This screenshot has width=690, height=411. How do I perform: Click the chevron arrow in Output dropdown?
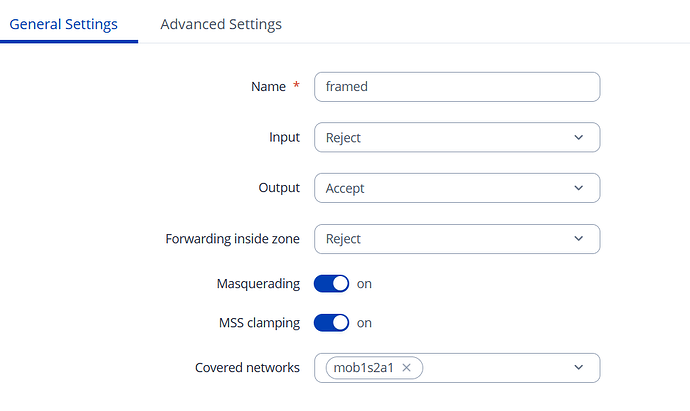click(x=578, y=188)
